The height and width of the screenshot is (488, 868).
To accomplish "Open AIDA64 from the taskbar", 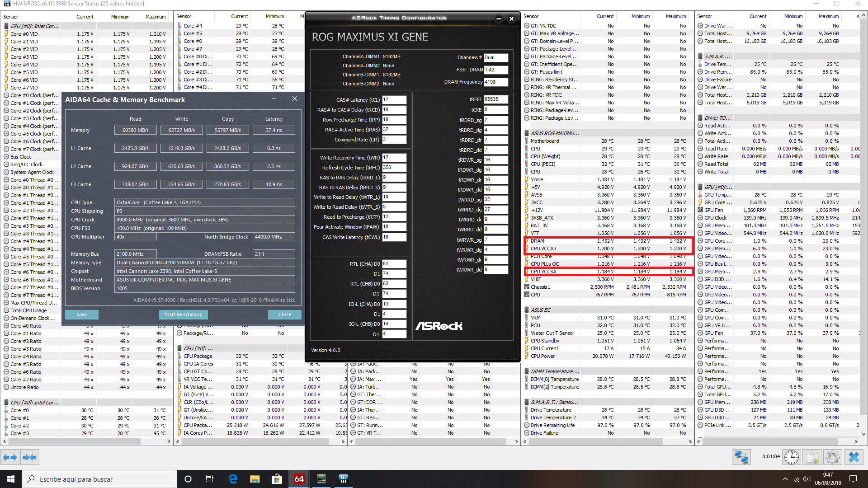I will point(299,479).
